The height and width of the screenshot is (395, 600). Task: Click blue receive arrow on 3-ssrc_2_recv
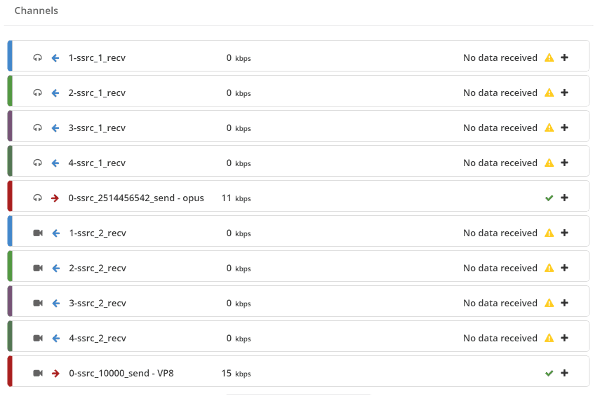point(56,303)
